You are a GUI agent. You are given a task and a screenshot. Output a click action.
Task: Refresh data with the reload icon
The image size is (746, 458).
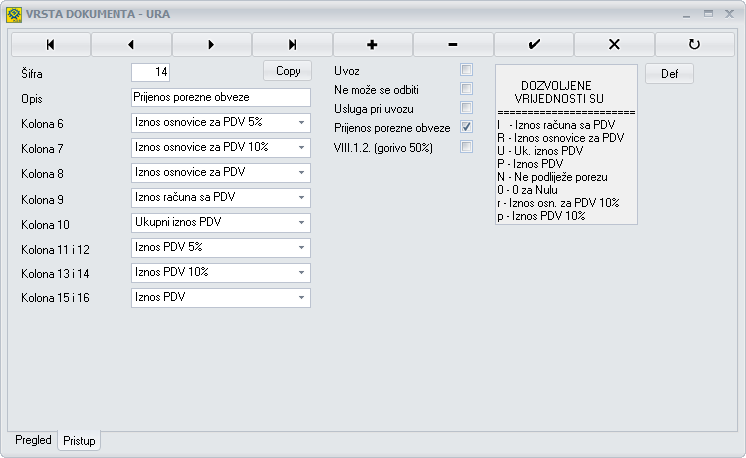pos(694,44)
